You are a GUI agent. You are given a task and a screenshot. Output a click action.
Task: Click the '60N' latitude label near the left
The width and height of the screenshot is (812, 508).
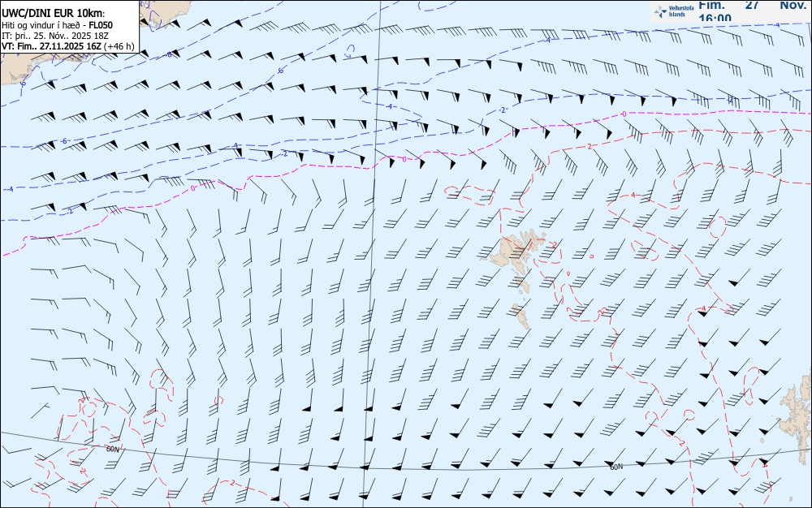pyautogui.click(x=112, y=449)
